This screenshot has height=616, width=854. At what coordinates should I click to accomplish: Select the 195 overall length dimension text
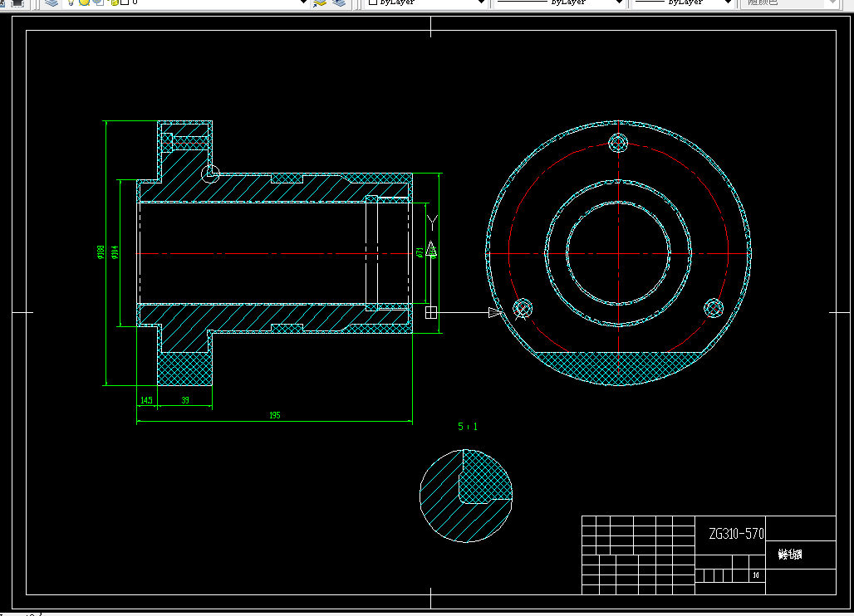click(x=274, y=415)
